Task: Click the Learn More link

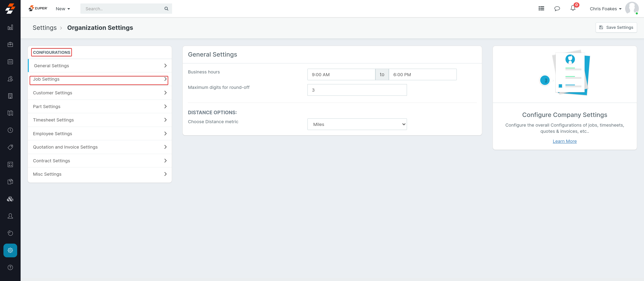Action: click(x=564, y=141)
